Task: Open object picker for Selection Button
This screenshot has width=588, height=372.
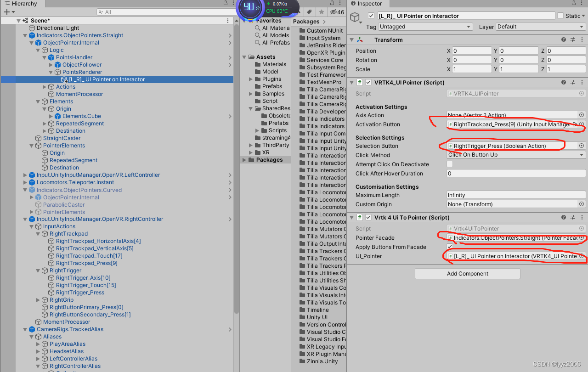Action: click(582, 146)
